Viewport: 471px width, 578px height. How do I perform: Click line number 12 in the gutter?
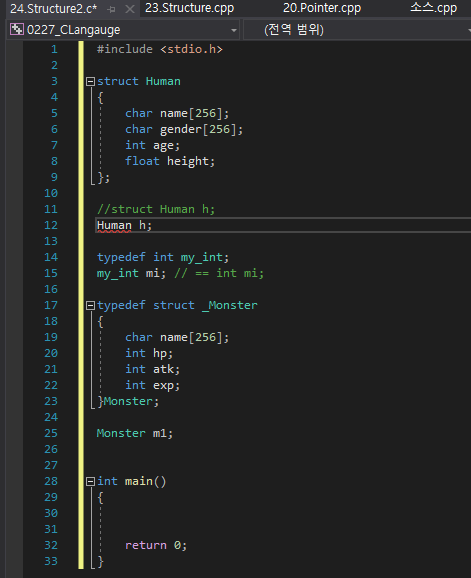click(x=51, y=225)
